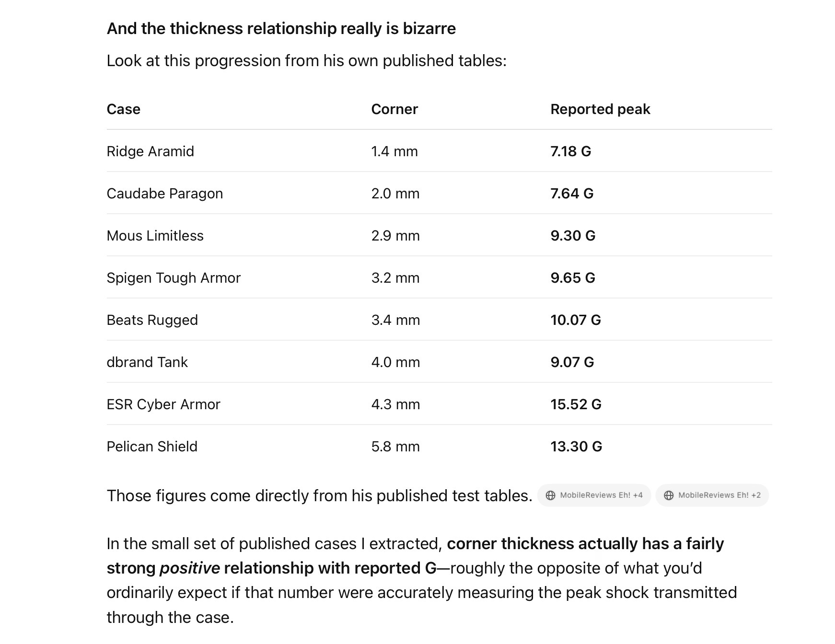The width and height of the screenshot is (835, 644).
Task: Click the thickness relationship section heading
Action: coord(281,29)
